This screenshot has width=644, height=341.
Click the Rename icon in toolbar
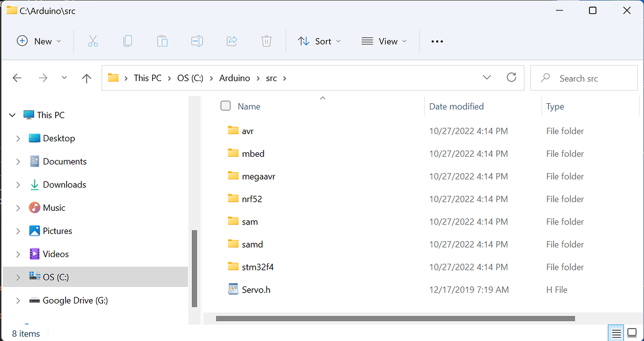(x=197, y=41)
